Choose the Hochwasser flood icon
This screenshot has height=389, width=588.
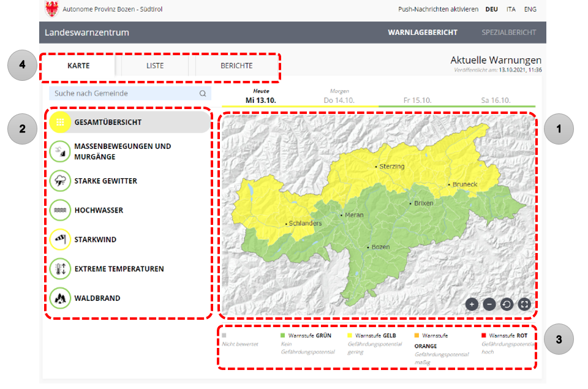(x=60, y=210)
